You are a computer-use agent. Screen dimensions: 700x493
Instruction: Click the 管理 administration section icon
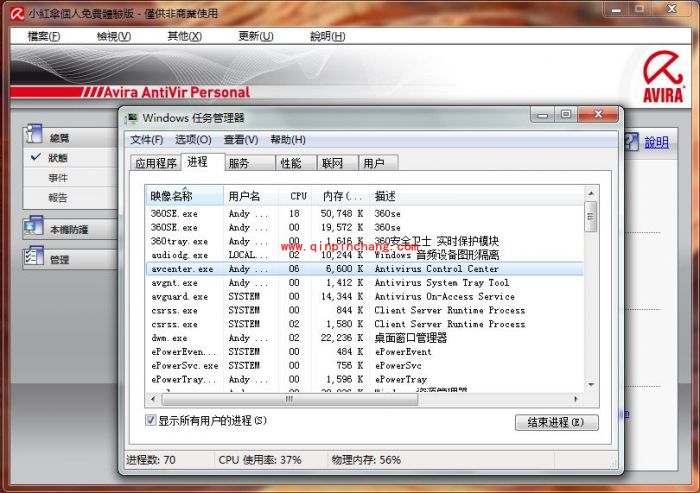coord(33,259)
